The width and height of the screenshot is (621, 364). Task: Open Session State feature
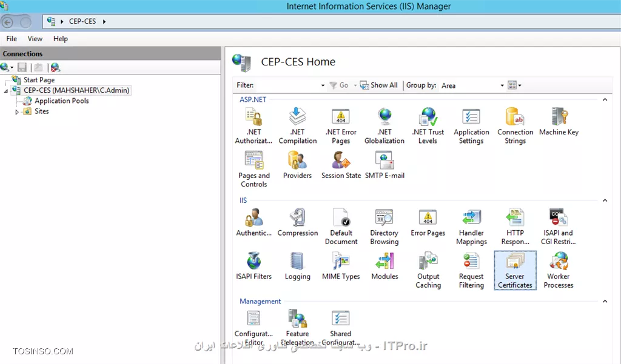click(x=341, y=165)
